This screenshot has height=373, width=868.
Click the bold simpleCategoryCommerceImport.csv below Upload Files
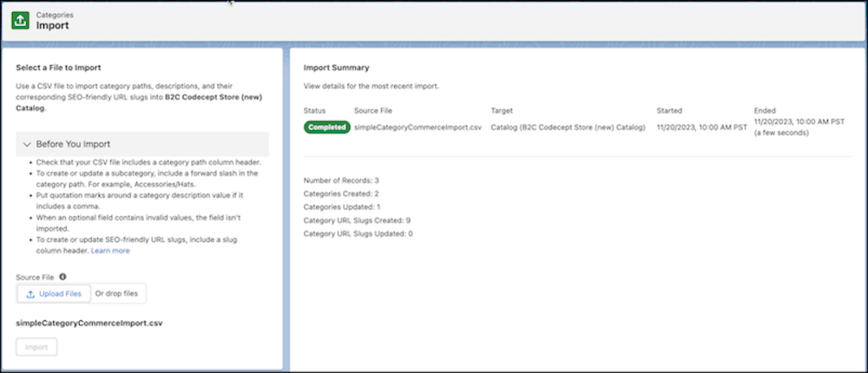(89, 323)
